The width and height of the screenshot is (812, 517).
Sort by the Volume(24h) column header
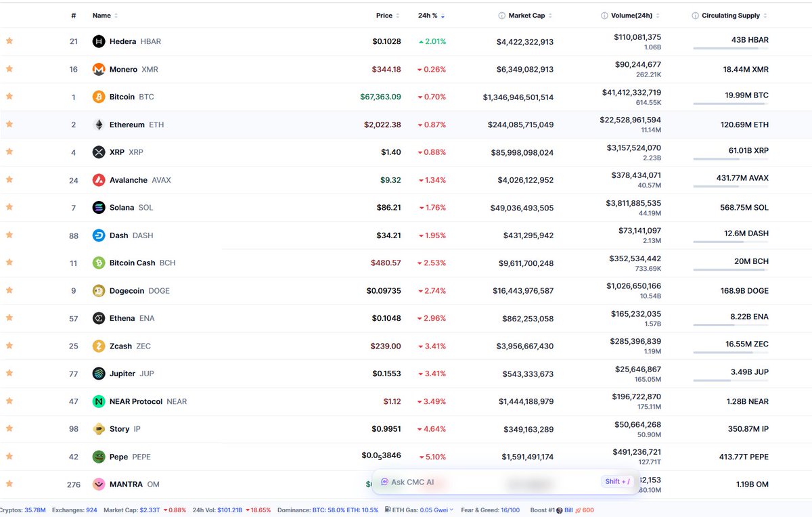[635, 16]
